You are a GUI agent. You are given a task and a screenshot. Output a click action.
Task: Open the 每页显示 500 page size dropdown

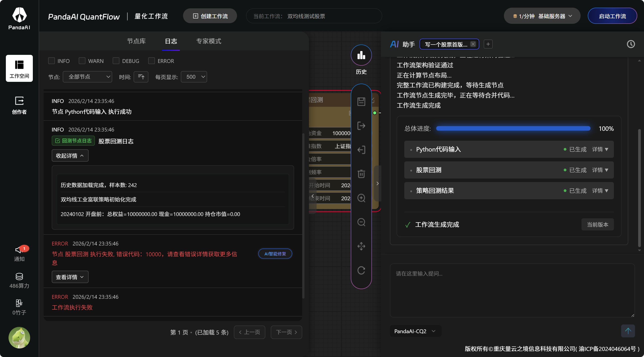pos(194,77)
